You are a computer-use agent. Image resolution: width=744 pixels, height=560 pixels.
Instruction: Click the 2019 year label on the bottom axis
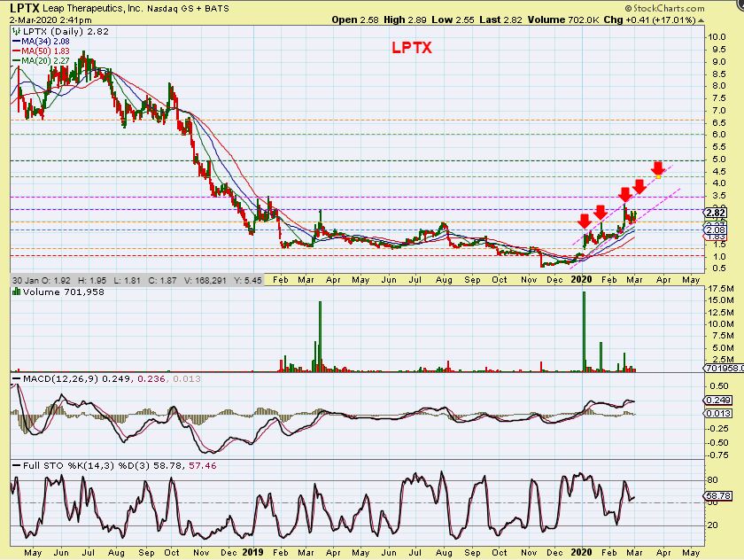pyautogui.click(x=252, y=552)
